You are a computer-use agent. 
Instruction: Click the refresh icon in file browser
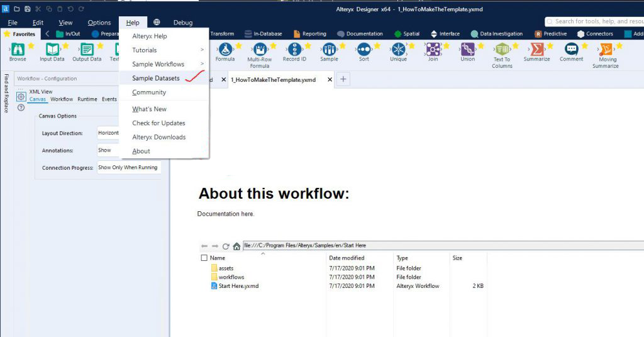pos(226,246)
